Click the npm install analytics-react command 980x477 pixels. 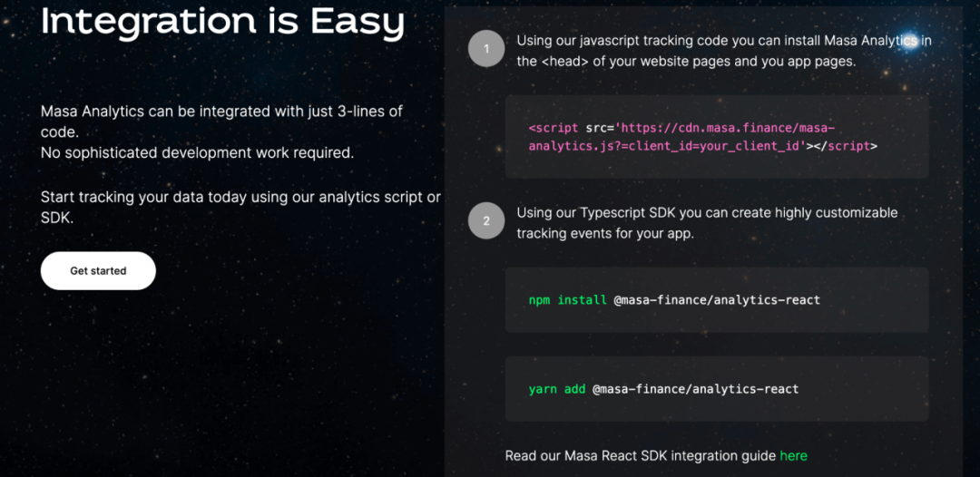coord(716,299)
